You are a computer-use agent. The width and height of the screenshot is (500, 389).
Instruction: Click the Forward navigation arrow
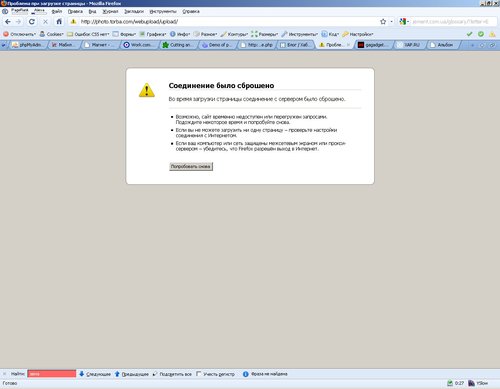click(x=18, y=22)
